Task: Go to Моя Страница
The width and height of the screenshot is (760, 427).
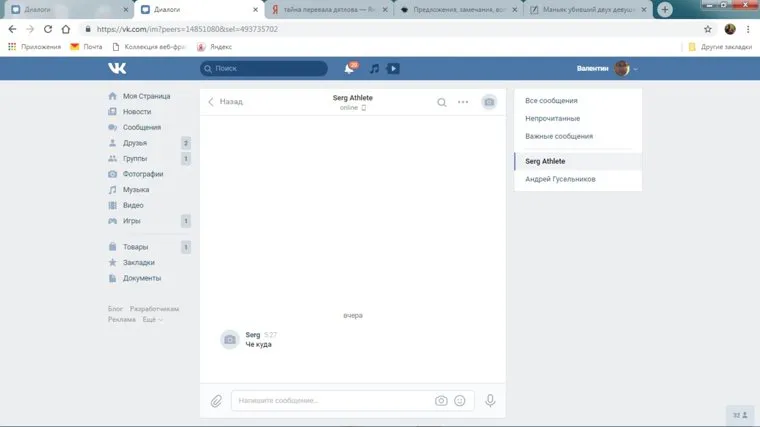Action: tap(146, 96)
